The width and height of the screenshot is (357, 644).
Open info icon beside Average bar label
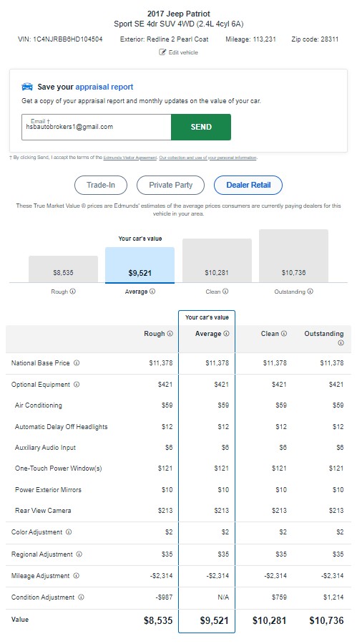[x=152, y=291]
